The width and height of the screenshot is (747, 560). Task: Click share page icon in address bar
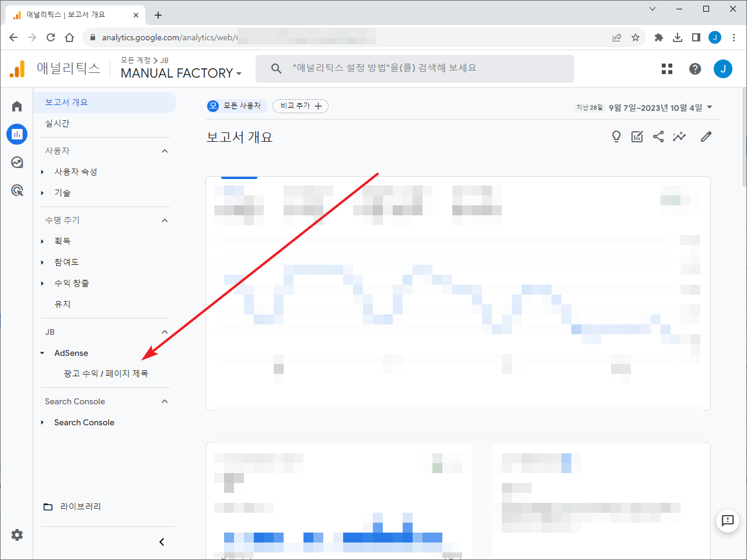click(x=617, y=37)
